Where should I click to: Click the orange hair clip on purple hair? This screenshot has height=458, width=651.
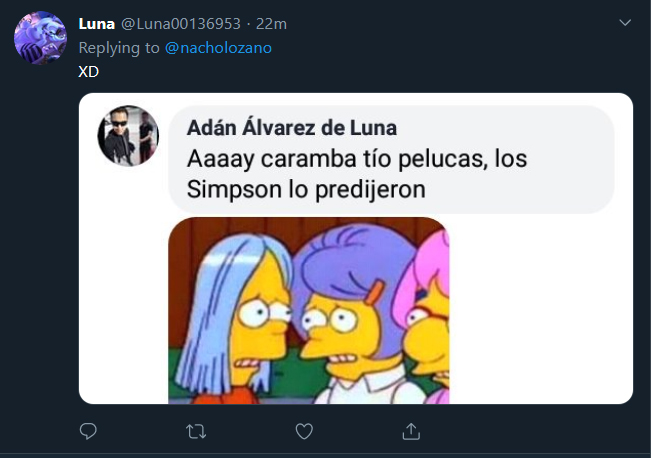pos(375,291)
